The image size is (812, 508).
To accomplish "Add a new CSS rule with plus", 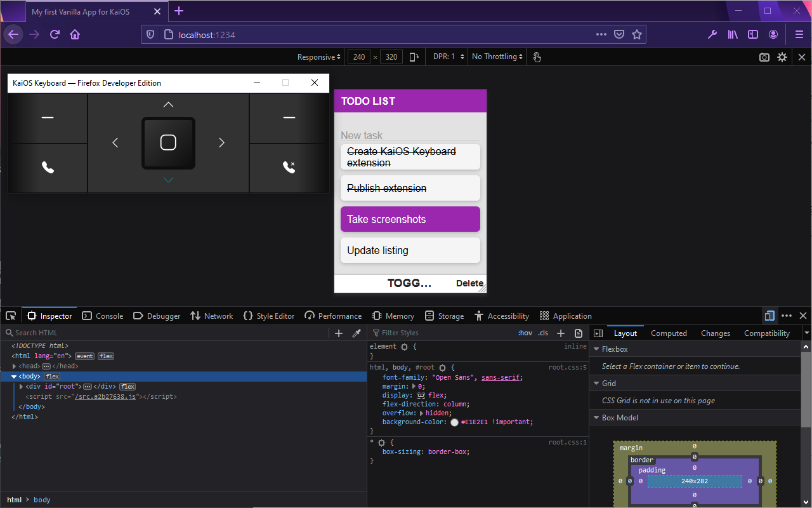I will point(561,333).
